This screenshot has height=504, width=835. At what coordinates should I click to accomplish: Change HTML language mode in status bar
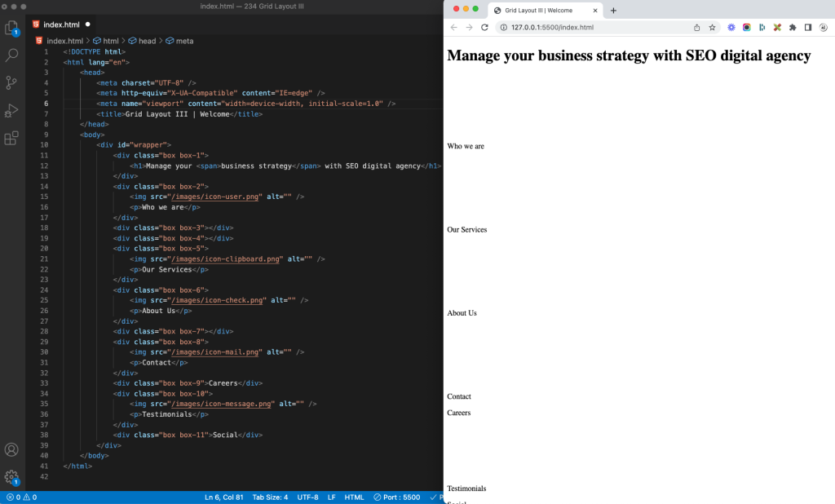pyautogui.click(x=354, y=497)
